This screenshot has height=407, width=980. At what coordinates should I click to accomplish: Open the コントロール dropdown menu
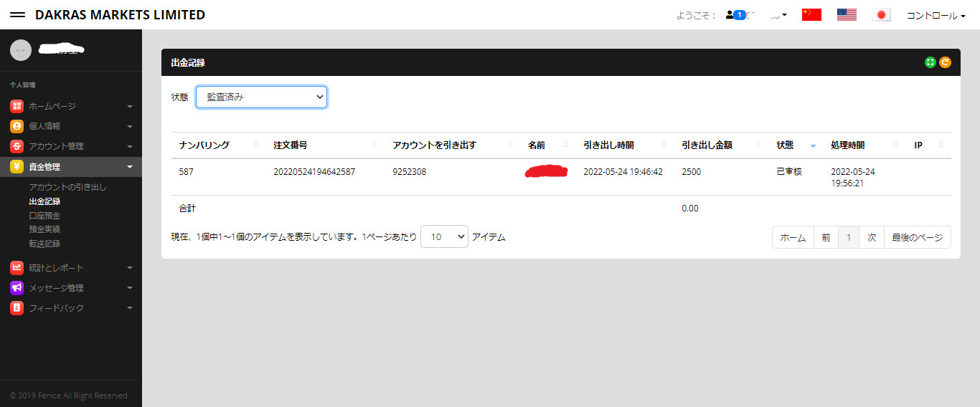pyautogui.click(x=936, y=16)
